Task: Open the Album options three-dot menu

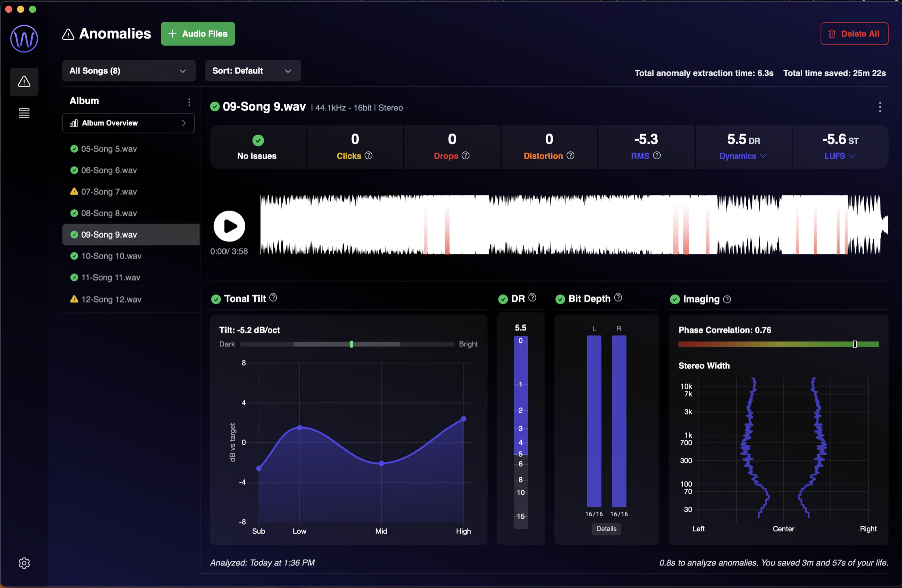Action: (189, 102)
